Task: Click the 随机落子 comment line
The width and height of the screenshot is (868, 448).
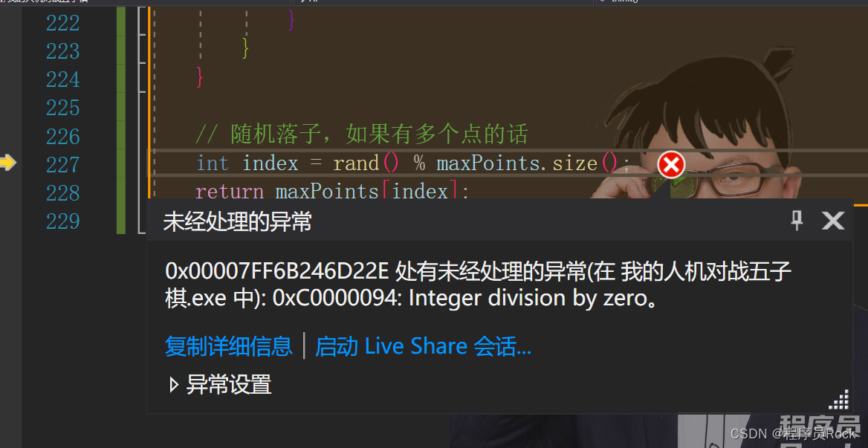Action: tap(362, 134)
